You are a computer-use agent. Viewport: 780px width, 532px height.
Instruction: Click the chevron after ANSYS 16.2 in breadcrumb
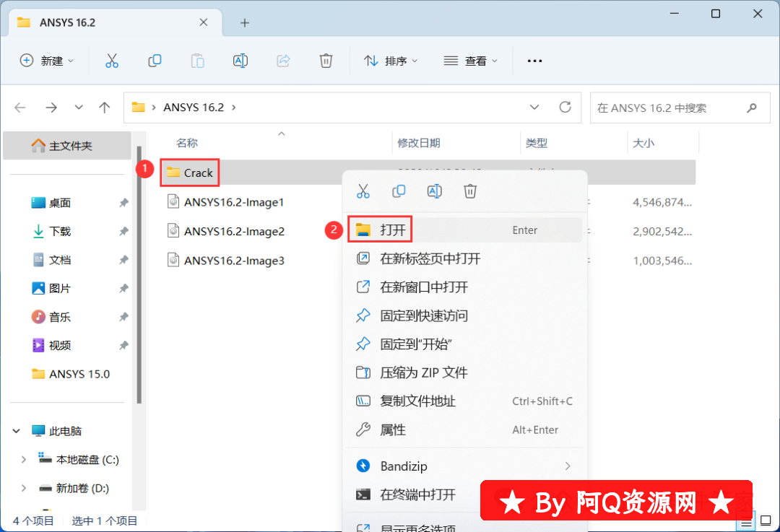coord(234,108)
